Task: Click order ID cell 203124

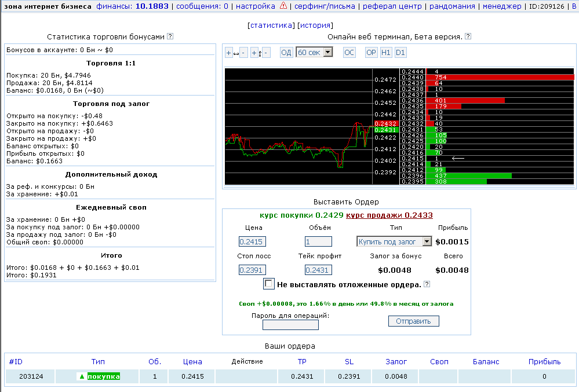Action: click(x=31, y=376)
